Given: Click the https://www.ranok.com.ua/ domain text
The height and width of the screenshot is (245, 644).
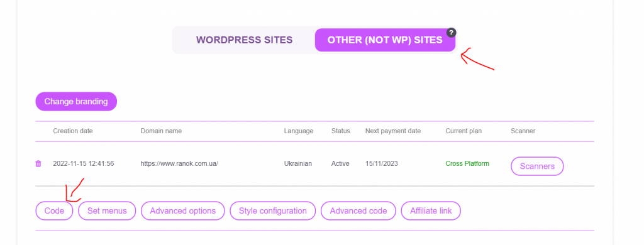Looking at the screenshot, I should click(179, 163).
